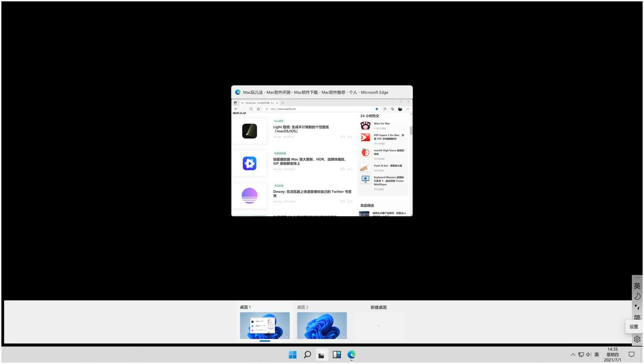644x364 pixels.
Task: Toggle IME 英 mode on floating bar
Action: [637, 286]
